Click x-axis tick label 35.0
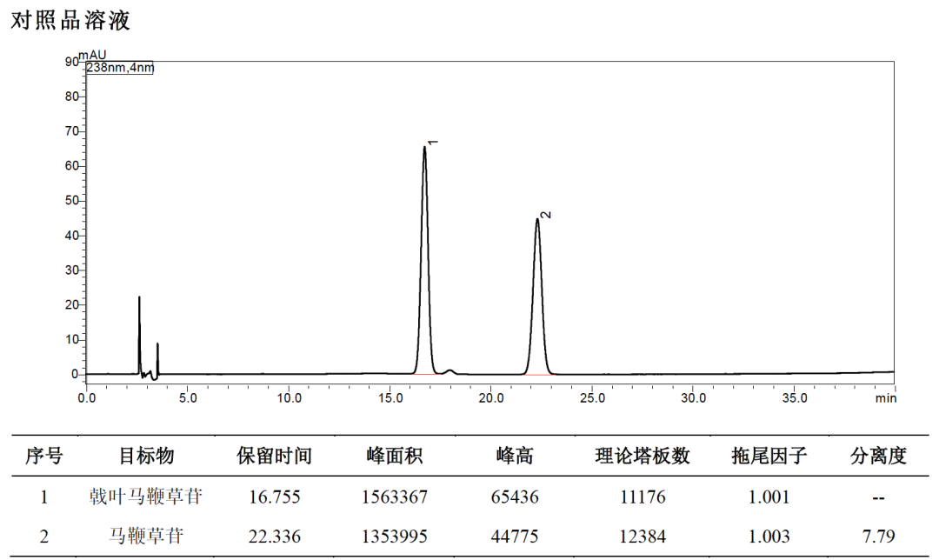 (795, 398)
